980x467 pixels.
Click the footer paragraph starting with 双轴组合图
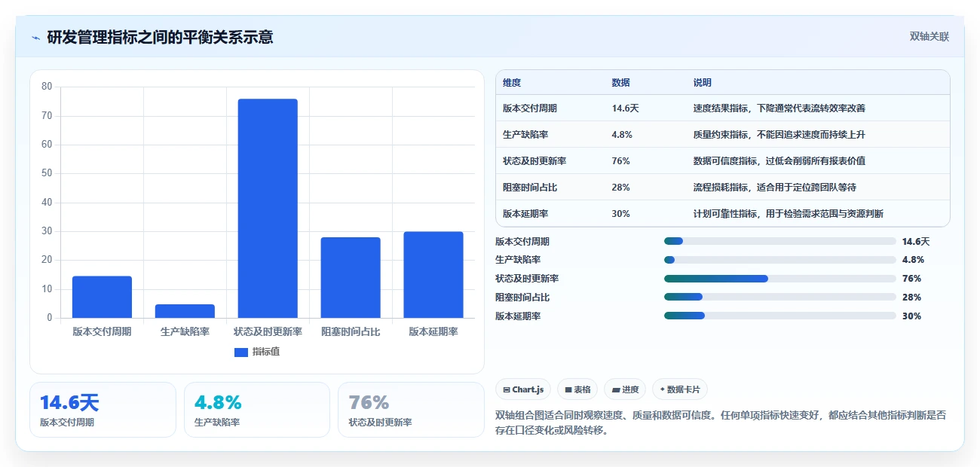coord(721,423)
